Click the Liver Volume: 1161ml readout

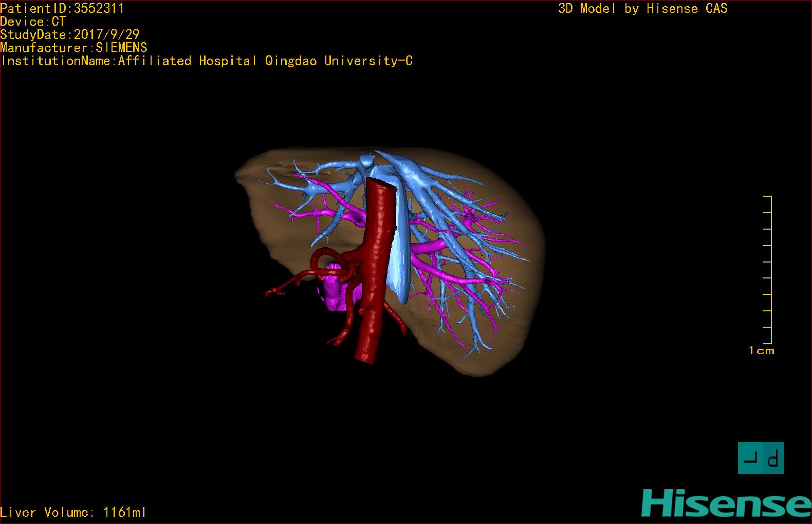pyautogui.click(x=73, y=512)
